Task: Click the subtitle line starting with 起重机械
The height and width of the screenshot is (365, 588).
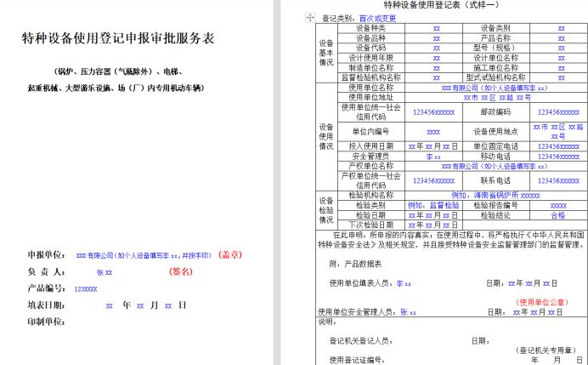Action: click(x=116, y=88)
